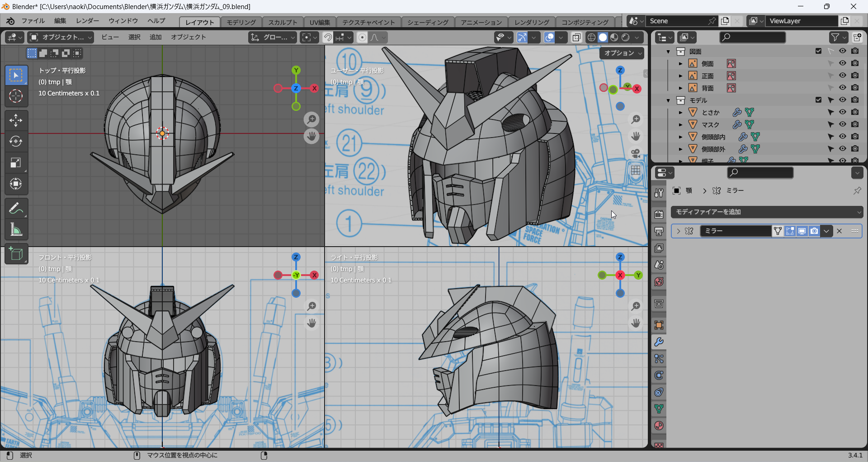
Task: Switch to the モデリング workspace tab
Action: [241, 22]
